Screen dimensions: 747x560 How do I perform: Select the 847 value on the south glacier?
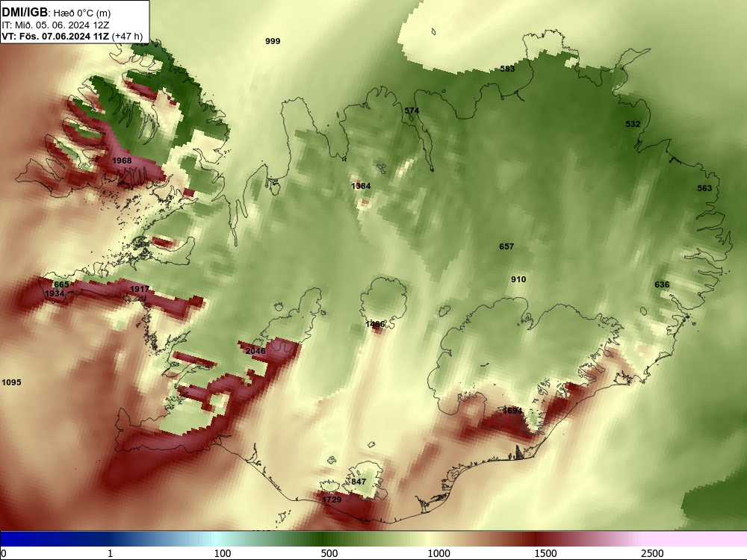click(x=359, y=482)
